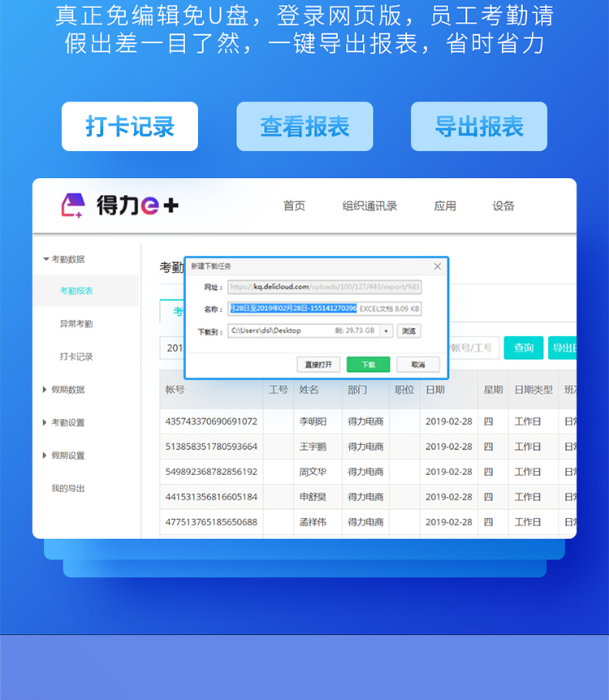Expand the 假期数据 section

[45, 390]
